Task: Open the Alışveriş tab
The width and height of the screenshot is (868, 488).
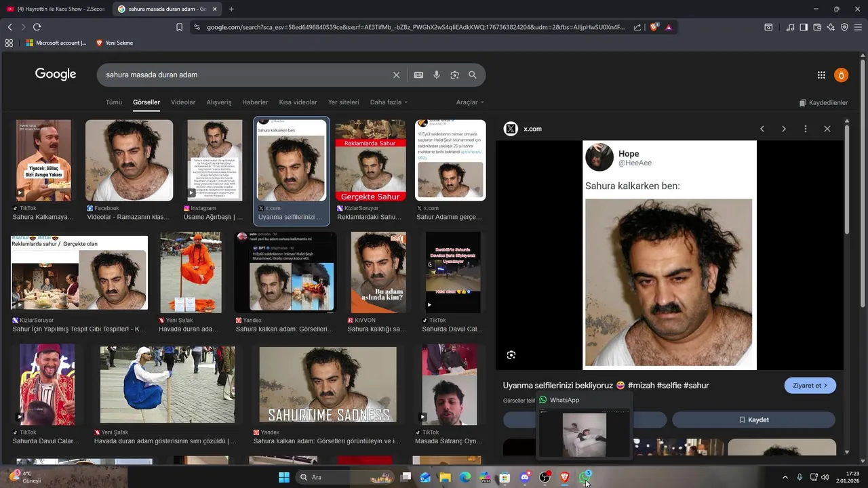Action: click(x=219, y=102)
